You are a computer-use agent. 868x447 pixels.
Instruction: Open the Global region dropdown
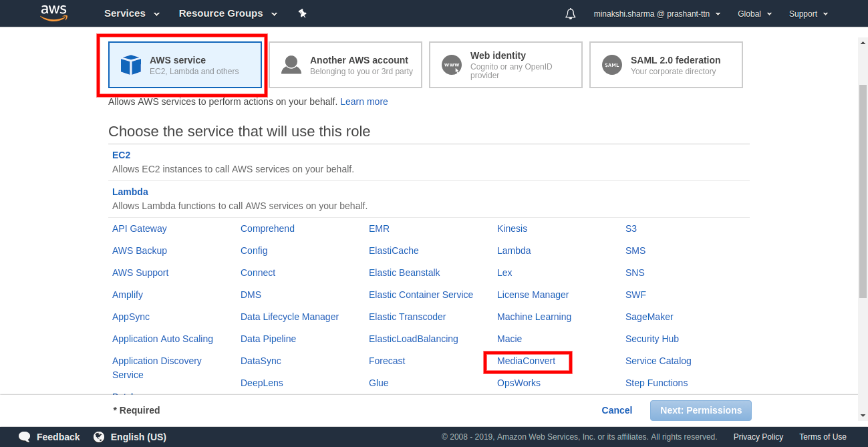point(755,13)
